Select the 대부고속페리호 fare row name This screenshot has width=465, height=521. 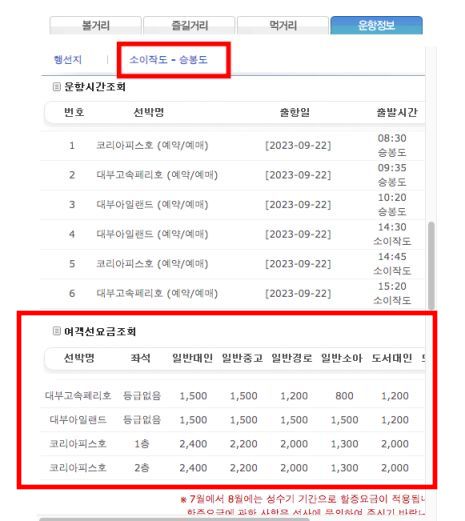point(78,396)
